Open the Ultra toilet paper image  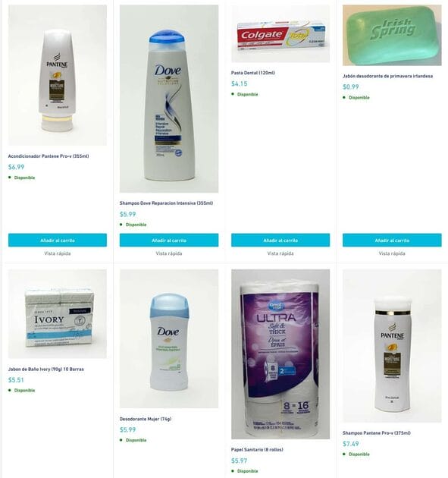[x=280, y=354]
